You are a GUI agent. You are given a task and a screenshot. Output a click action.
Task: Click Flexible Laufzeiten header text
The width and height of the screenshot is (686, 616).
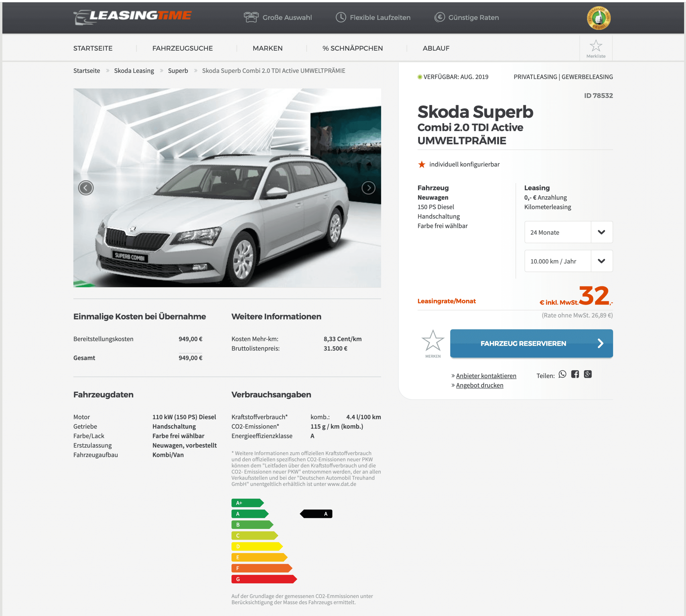(380, 18)
